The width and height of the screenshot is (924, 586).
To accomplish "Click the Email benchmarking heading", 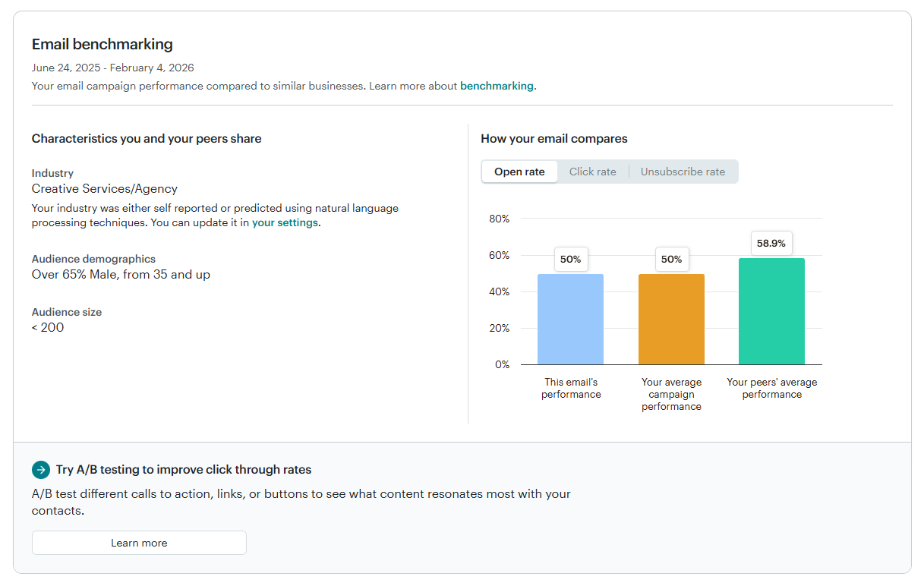I will [102, 44].
